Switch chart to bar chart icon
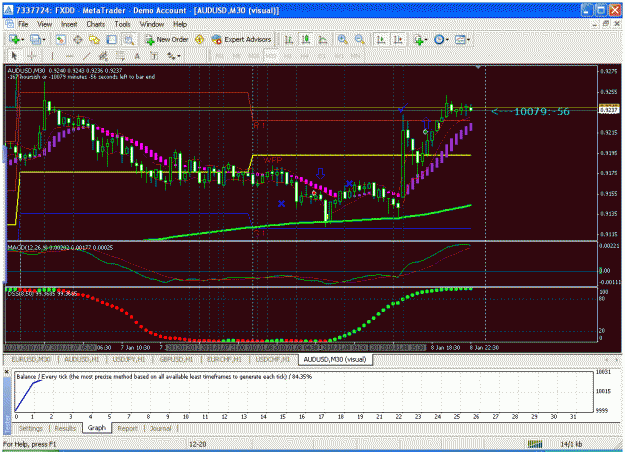Image resolution: width=625 pixels, height=452 pixels. click(289, 39)
